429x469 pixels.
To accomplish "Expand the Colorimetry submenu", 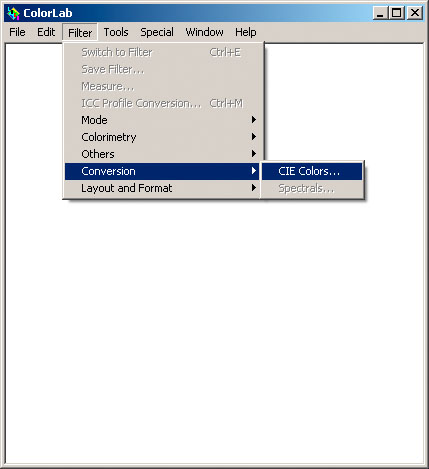I will 162,137.
